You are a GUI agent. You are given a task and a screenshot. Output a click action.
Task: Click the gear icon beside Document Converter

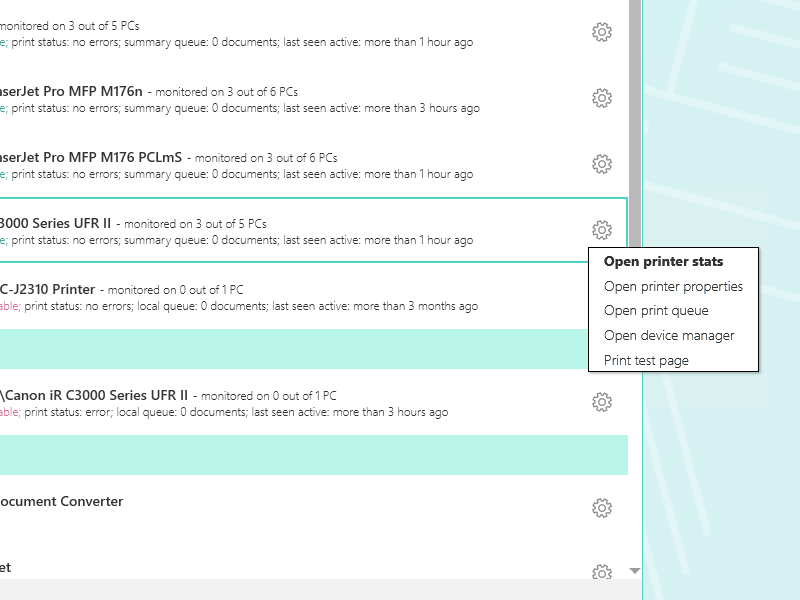click(602, 508)
